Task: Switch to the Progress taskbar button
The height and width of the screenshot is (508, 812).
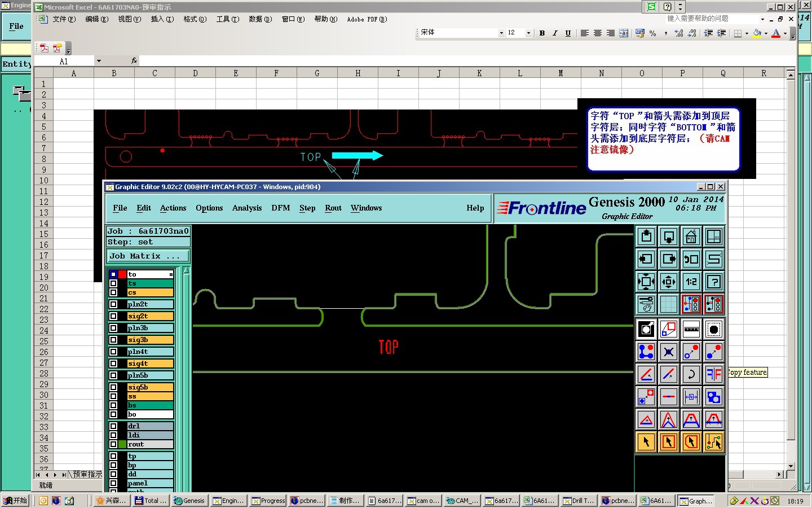Action: tap(268, 501)
